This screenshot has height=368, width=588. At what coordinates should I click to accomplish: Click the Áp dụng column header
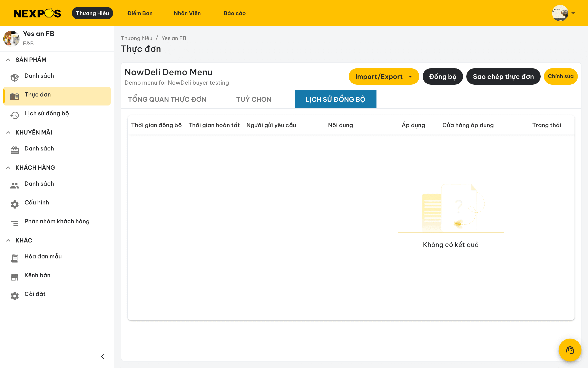[413, 125]
